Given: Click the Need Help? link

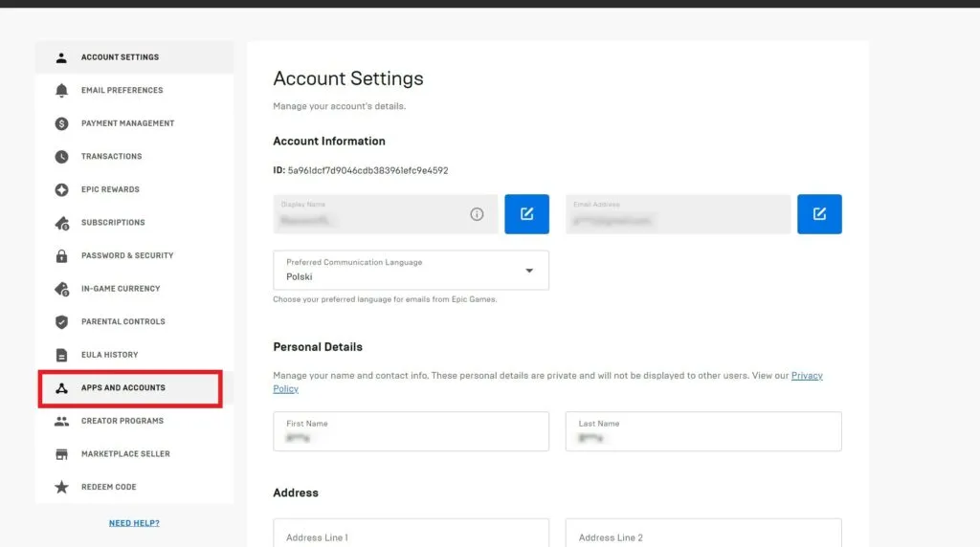Looking at the screenshot, I should [134, 523].
